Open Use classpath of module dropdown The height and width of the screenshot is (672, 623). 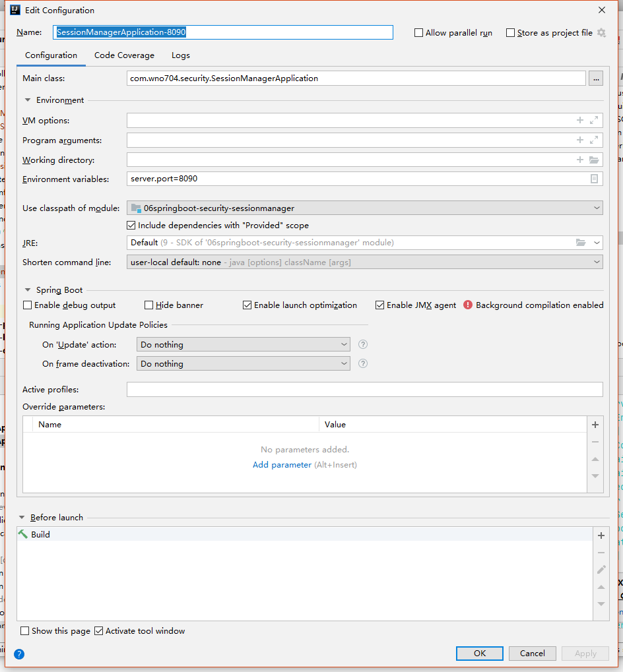tap(364, 208)
